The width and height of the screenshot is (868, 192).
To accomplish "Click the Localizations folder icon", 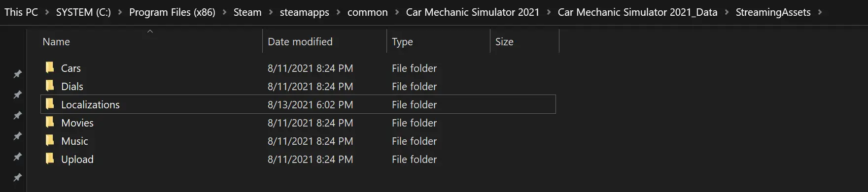I will [x=50, y=104].
